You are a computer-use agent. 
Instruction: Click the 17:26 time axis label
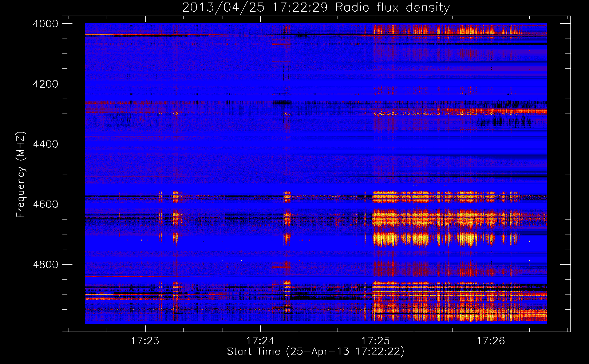[491, 341]
